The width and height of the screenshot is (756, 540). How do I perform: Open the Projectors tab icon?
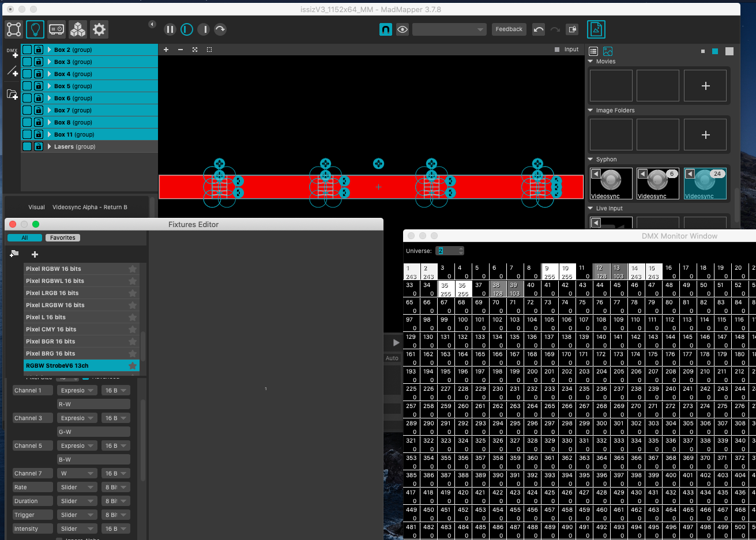[57, 29]
